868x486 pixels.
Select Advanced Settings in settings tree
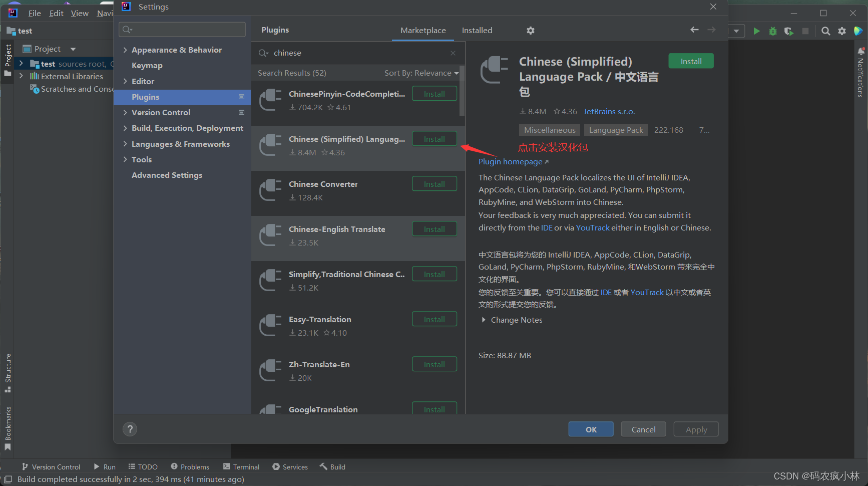167,175
